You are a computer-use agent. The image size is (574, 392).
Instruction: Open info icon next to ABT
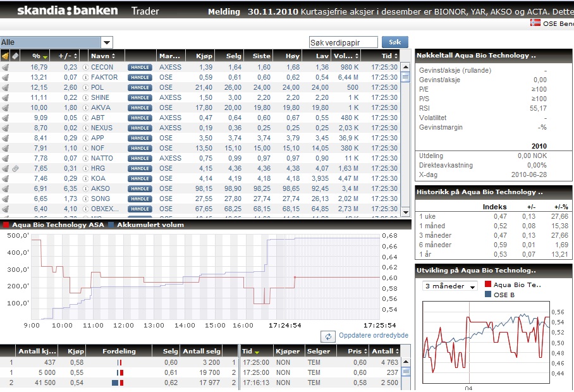[x=85, y=118]
